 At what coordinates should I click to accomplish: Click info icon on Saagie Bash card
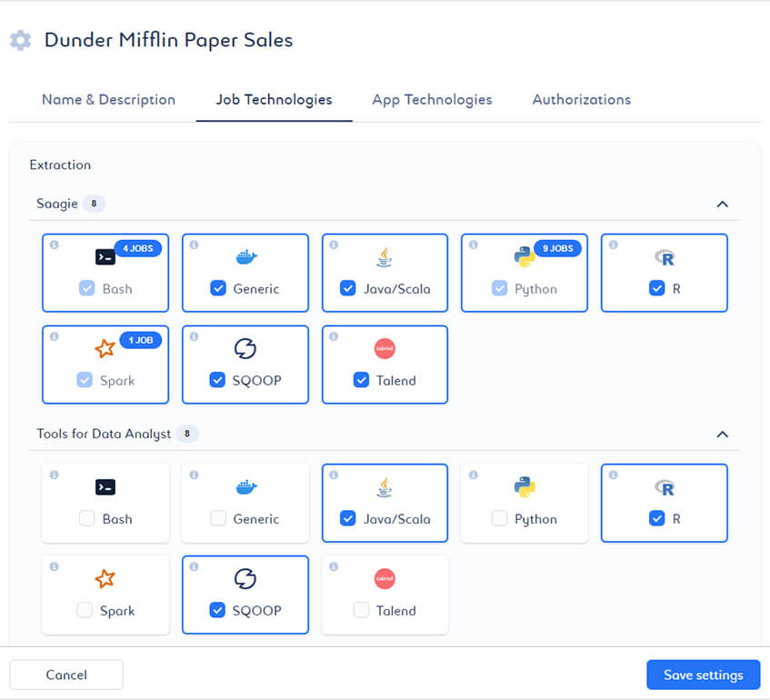click(54, 245)
